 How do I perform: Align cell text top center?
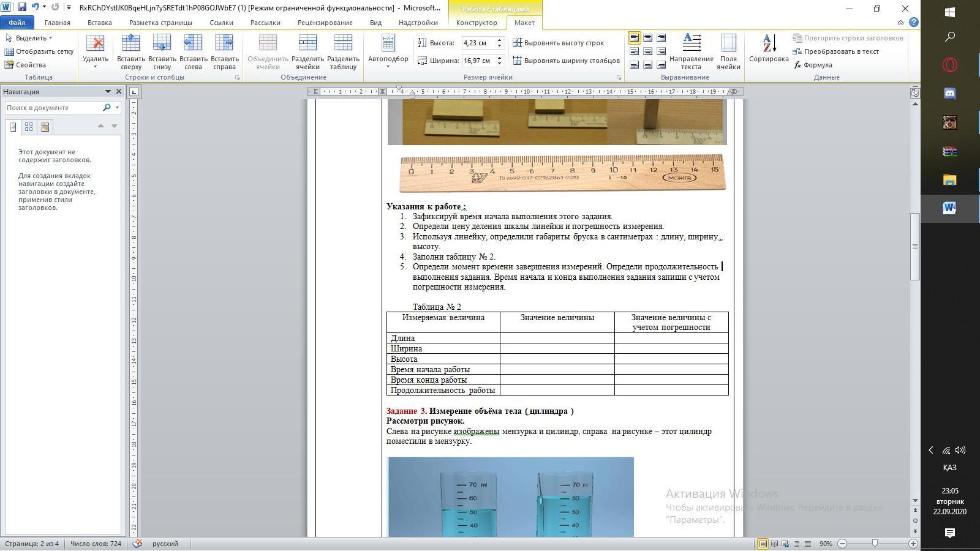click(x=647, y=38)
